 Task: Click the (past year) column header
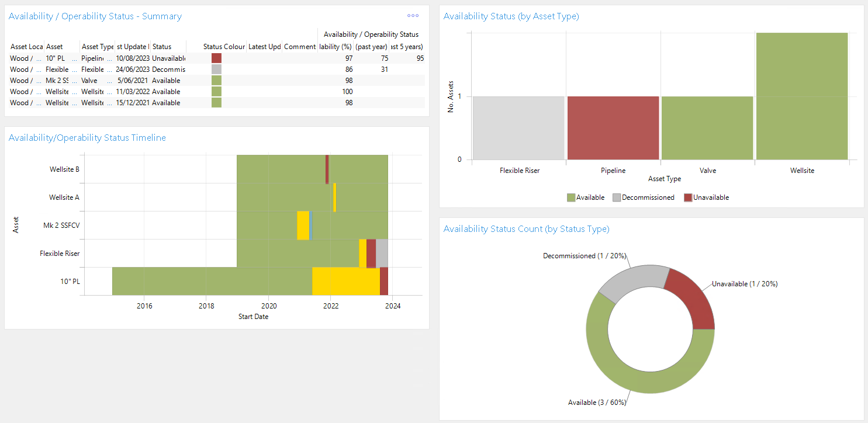coord(372,47)
